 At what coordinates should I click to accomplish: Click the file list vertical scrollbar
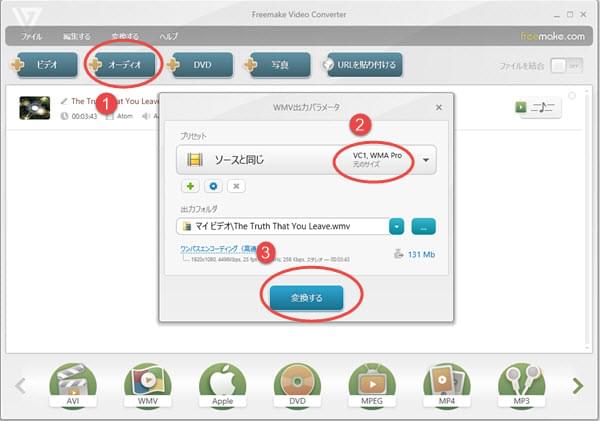coord(588,218)
